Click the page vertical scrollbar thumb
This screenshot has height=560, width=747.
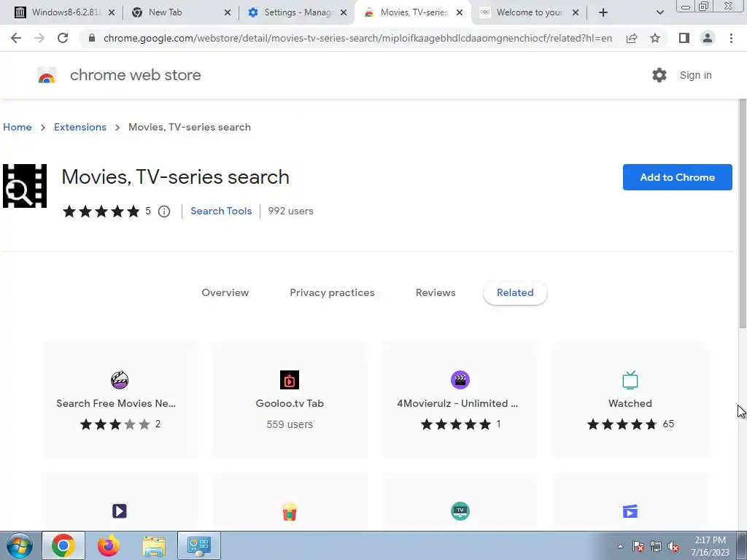coord(742,214)
